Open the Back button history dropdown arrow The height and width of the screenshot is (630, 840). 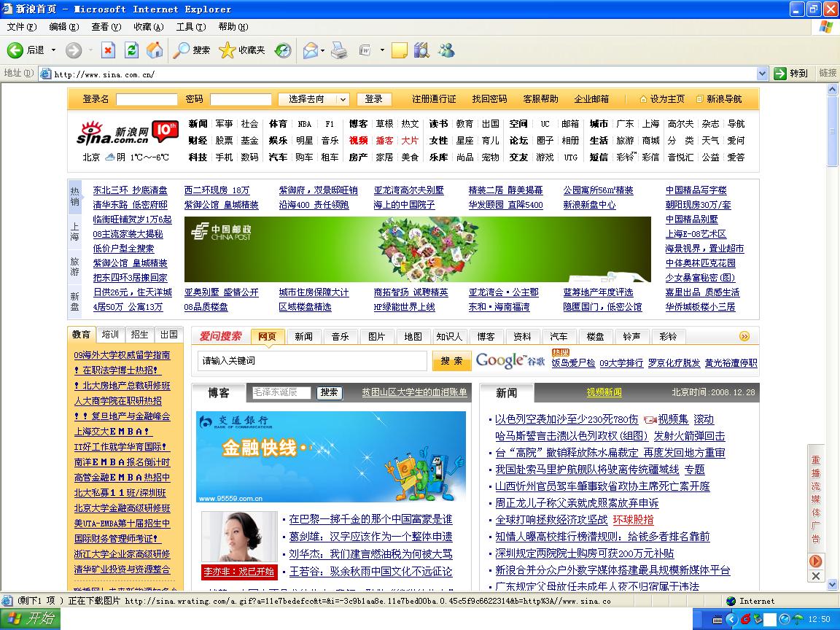pyautogui.click(x=53, y=50)
